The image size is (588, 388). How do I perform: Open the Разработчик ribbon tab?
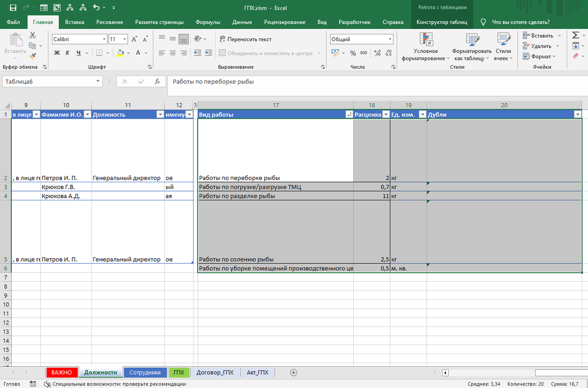pyautogui.click(x=354, y=22)
